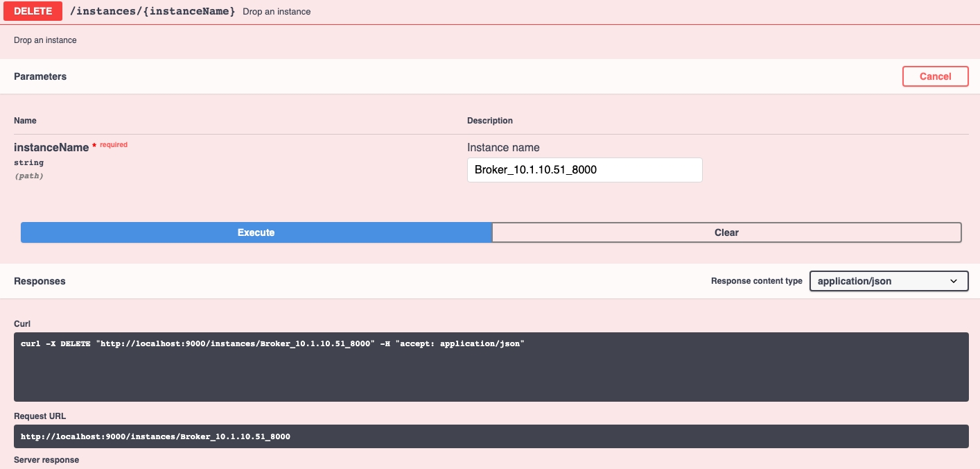Click the chevron arrow on application/json select
Viewport: 980px width, 469px height.
pos(954,281)
